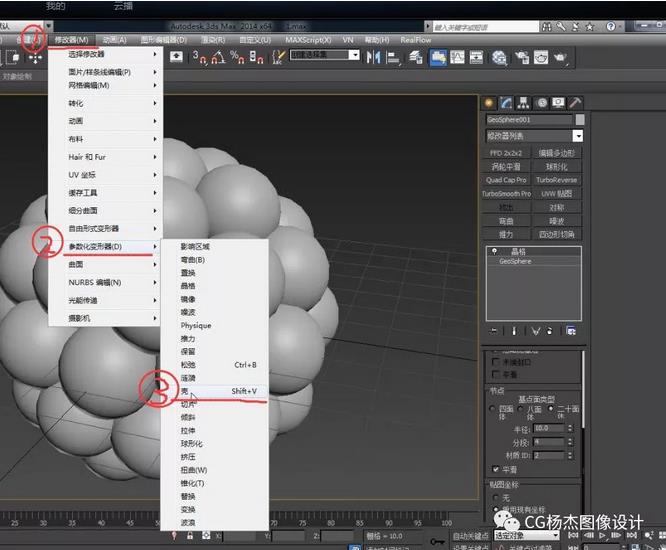The height and width of the screenshot is (550, 666).
Task: Open the 修改器(M) menu
Action: tap(71, 39)
